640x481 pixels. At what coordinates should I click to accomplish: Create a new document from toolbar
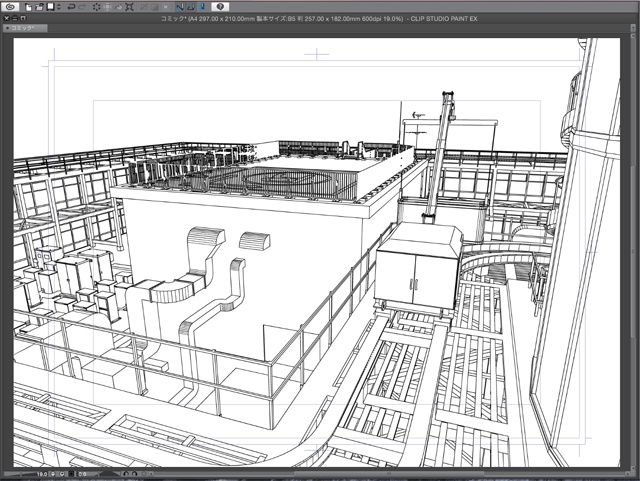click(x=28, y=7)
